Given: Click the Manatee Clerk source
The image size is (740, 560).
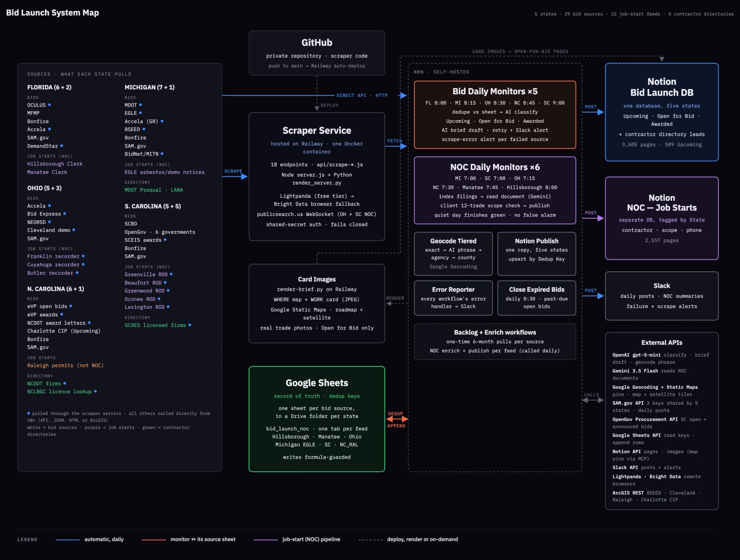Looking at the screenshot, I should [47, 172].
